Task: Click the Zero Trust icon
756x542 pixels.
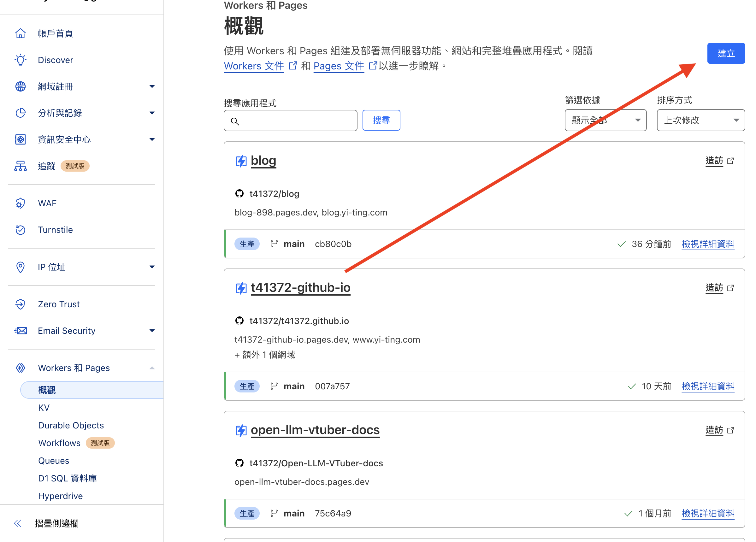Action: (x=20, y=304)
